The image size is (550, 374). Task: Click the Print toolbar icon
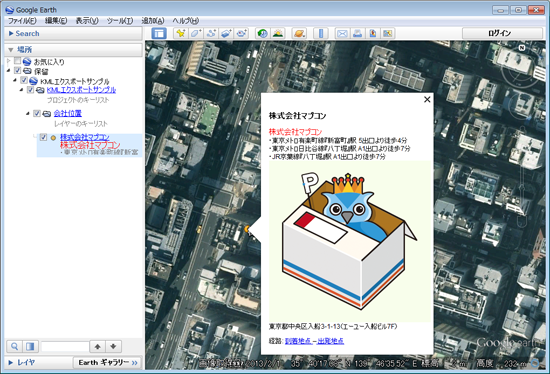click(x=357, y=33)
